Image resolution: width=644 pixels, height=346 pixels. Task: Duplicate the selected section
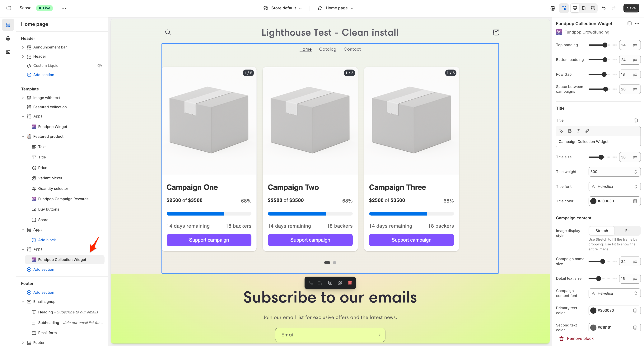(x=330, y=283)
